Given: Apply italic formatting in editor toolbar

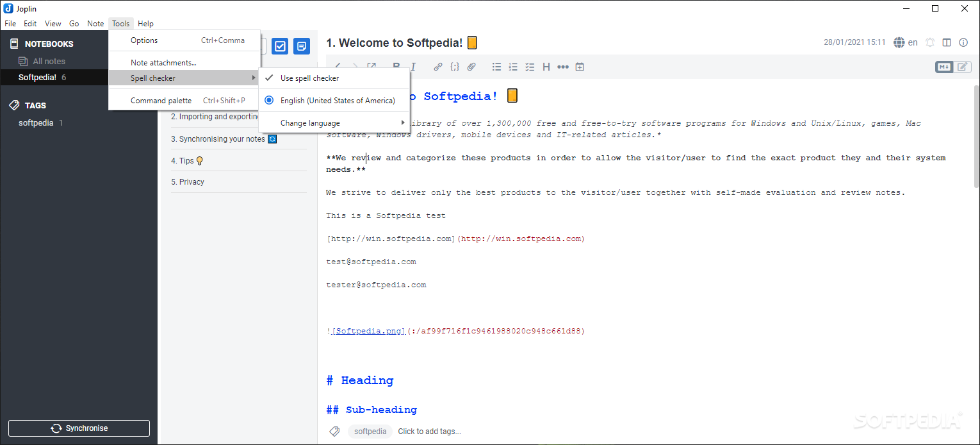Looking at the screenshot, I should 413,67.
